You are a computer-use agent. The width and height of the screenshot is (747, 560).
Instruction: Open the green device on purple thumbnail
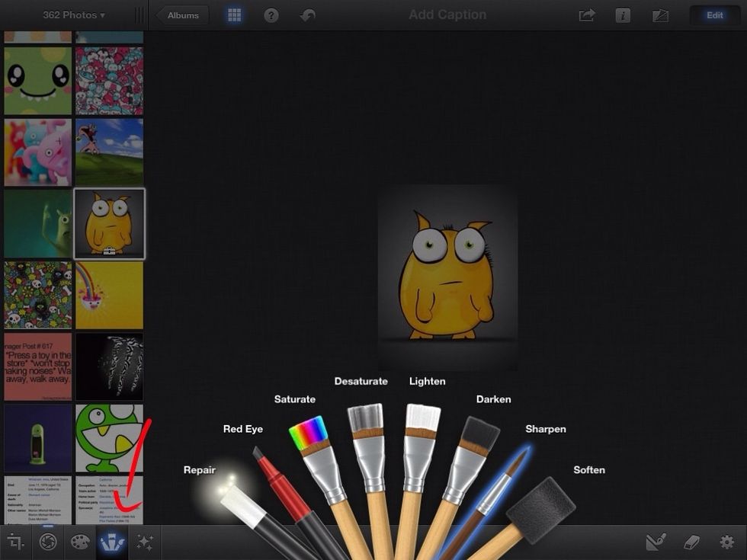click(38, 438)
